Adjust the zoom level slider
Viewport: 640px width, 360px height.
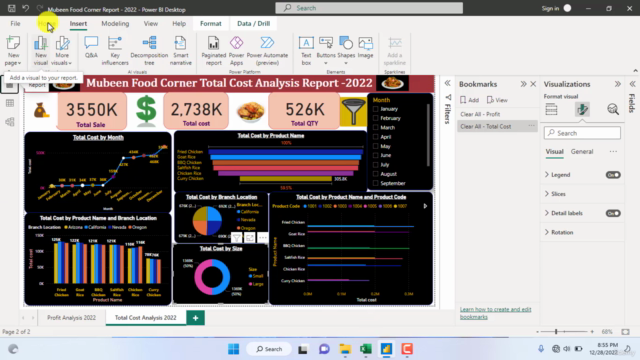(x=556, y=332)
